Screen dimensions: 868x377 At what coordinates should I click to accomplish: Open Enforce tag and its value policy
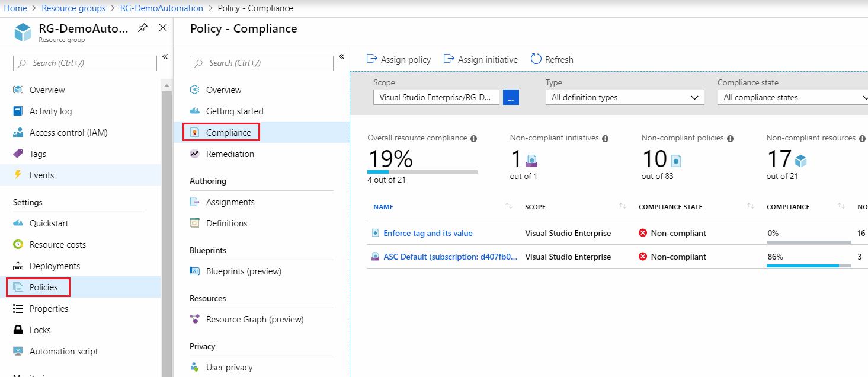428,233
